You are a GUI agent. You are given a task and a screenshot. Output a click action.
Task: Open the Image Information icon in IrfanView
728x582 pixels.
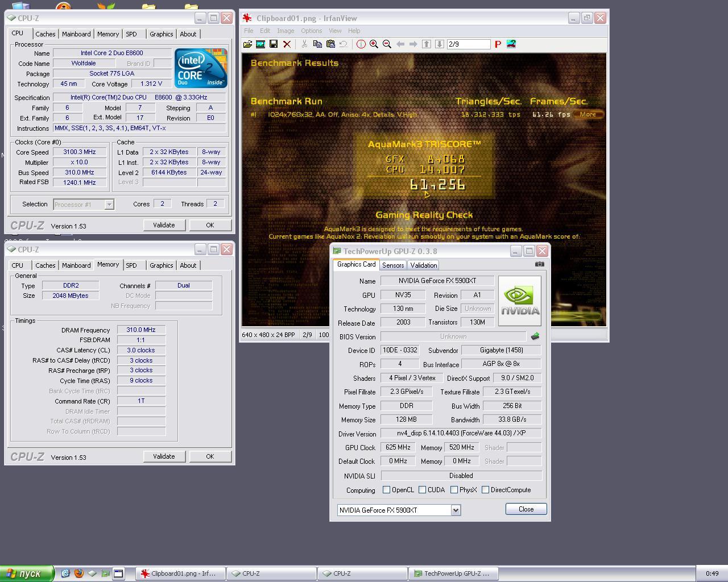361,44
